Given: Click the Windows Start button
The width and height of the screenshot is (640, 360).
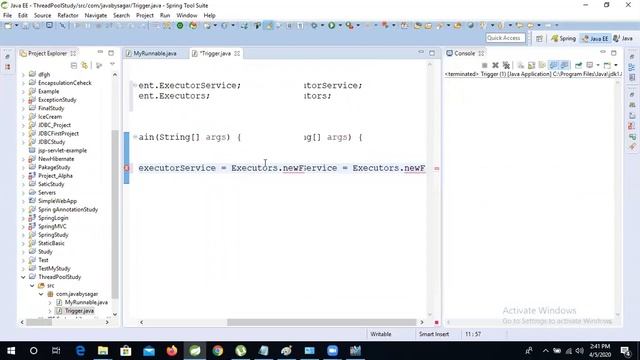Looking at the screenshot, I should 11,351.
